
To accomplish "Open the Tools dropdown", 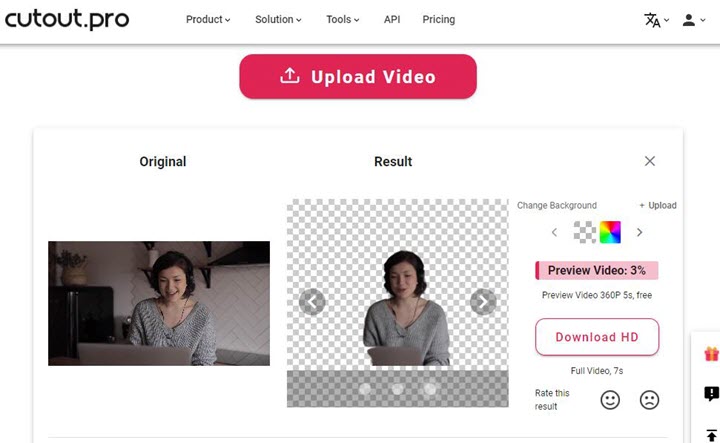I will tap(343, 19).
